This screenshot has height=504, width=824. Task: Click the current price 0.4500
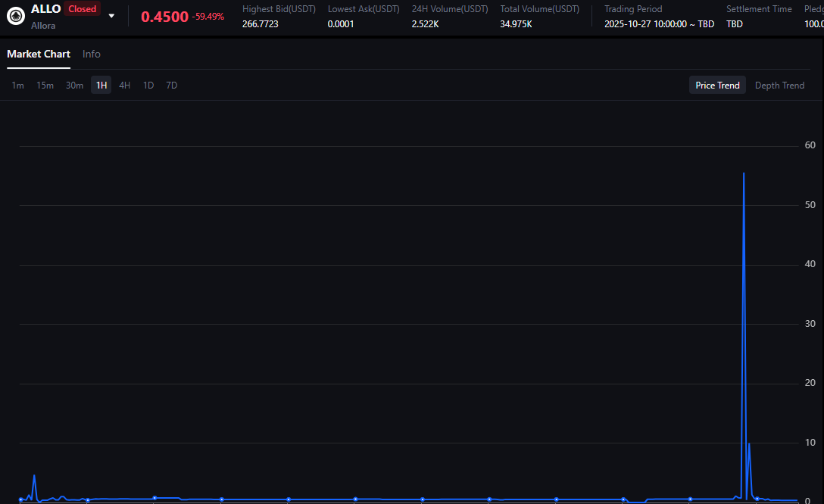tap(164, 17)
